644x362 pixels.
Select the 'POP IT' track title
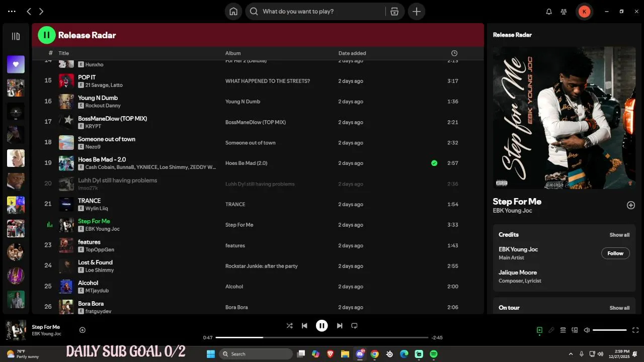pos(87,77)
